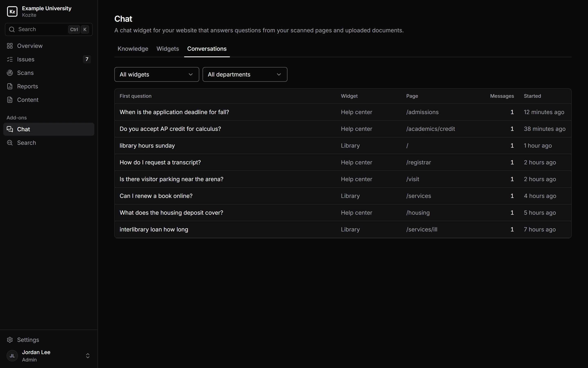Click Example University workspace name
Viewport: 588px width, 368px height.
click(47, 8)
